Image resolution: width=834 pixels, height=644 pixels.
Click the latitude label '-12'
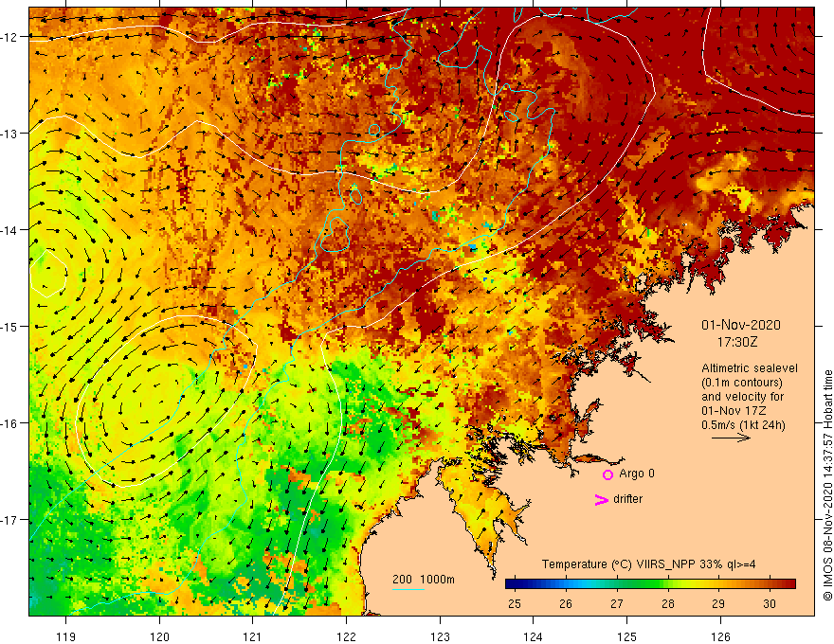tap(9, 37)
